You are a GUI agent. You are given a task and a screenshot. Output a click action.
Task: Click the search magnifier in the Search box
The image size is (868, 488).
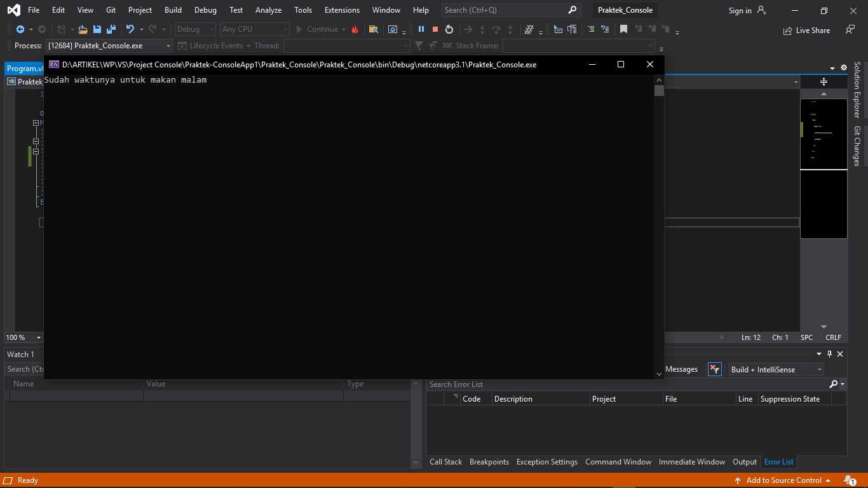(x=572, y=10)
